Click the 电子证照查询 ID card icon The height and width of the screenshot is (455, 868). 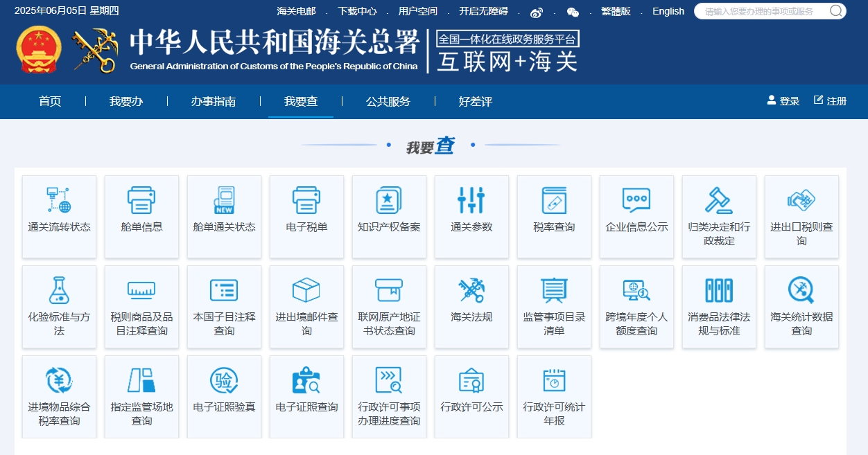click(306, 380)
